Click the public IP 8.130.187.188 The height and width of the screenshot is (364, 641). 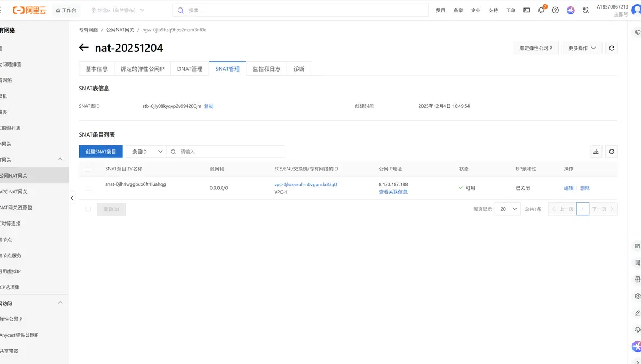click(393, 184)
